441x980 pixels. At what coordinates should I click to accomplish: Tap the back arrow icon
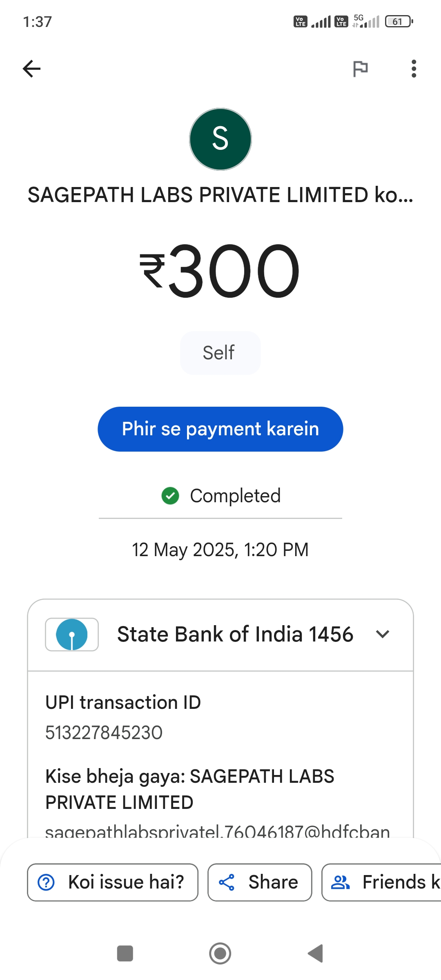click(31, 68)
